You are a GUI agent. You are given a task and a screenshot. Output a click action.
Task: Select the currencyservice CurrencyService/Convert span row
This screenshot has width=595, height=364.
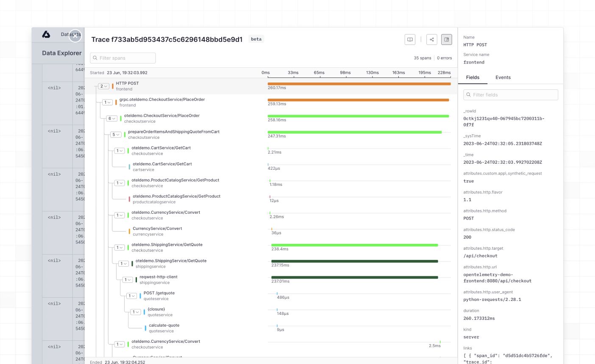271,231
